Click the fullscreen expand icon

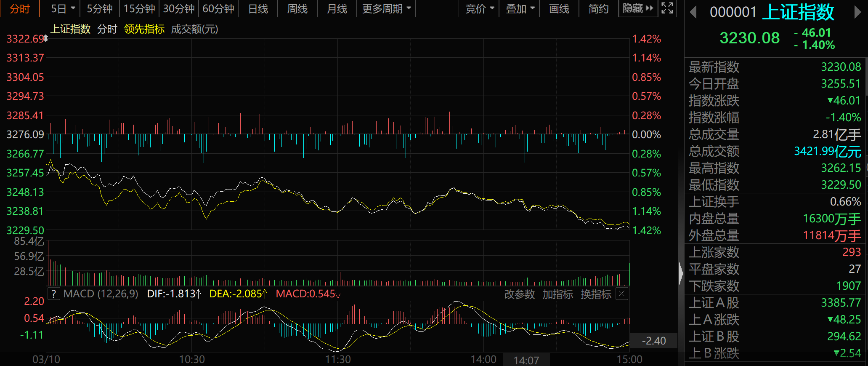[667, 8]
